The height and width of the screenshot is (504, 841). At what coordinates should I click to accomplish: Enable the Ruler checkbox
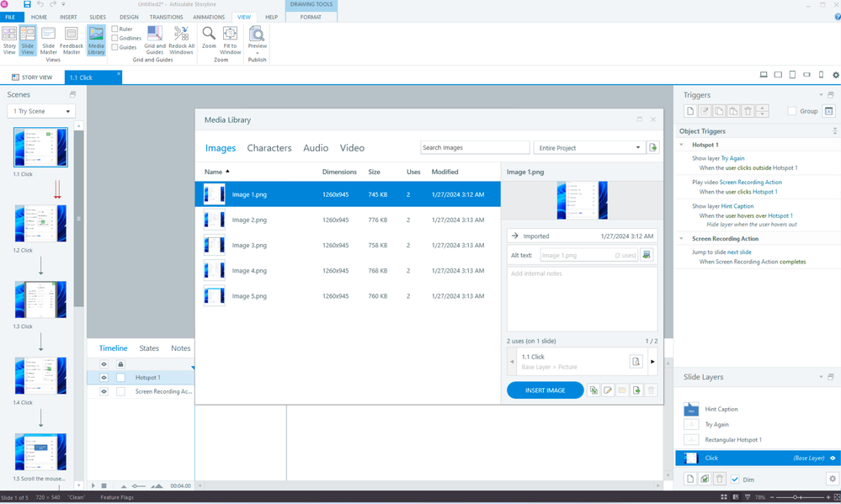click(x=115, y=29)
